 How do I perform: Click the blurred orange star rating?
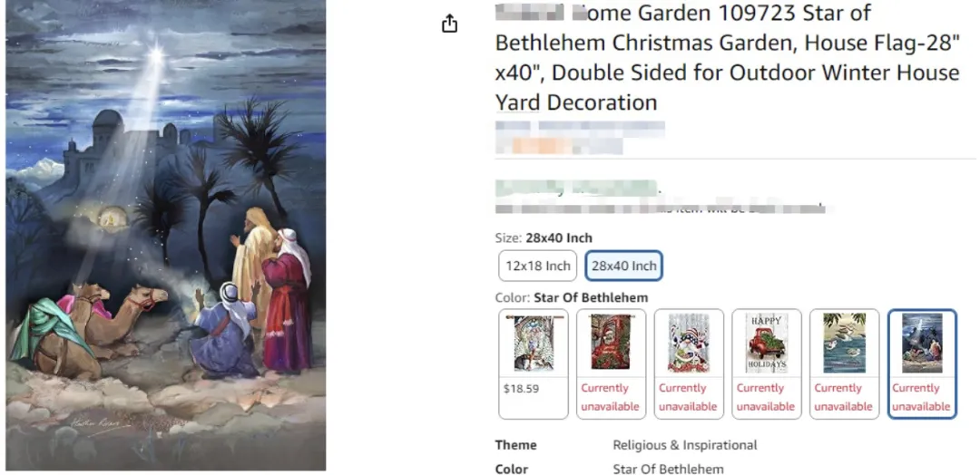(x=559, y=146)
